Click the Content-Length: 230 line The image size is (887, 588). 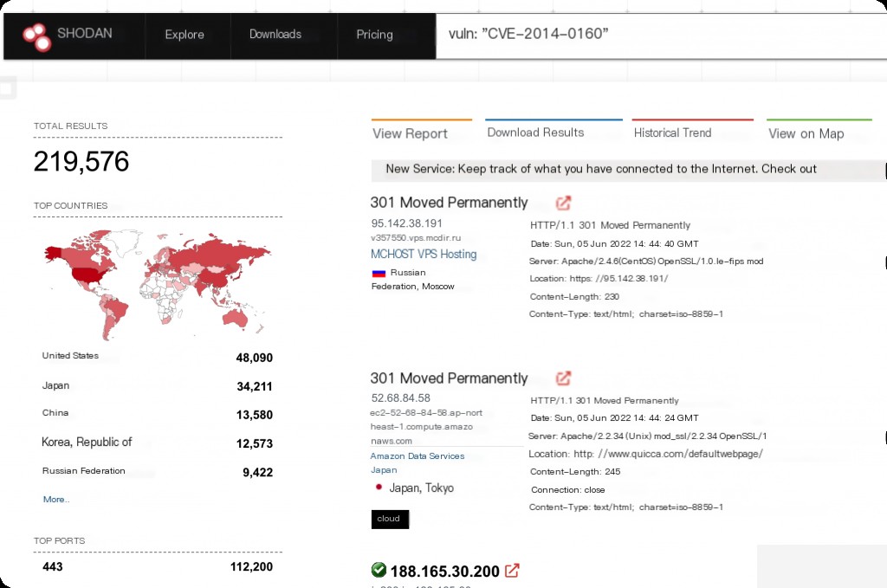(x=575, y=297)
